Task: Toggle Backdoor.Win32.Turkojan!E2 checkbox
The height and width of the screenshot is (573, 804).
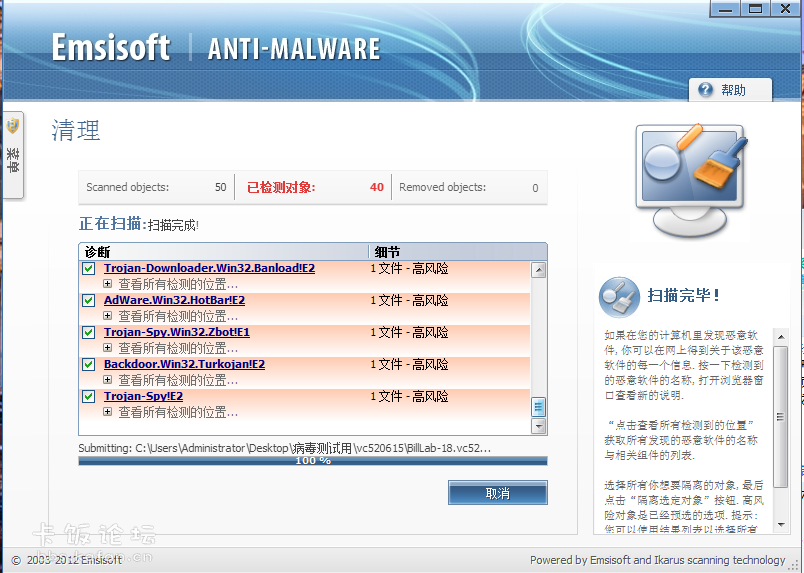Action: 89,365
